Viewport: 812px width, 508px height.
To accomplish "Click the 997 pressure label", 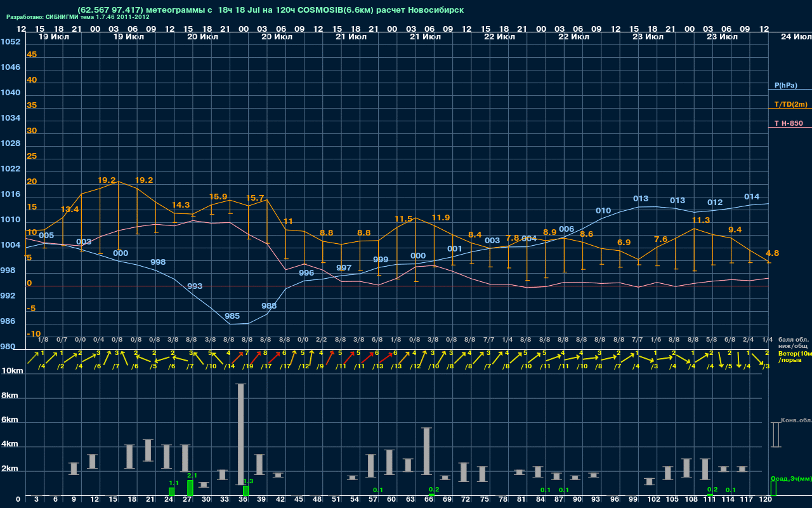I will coord(344,268).
